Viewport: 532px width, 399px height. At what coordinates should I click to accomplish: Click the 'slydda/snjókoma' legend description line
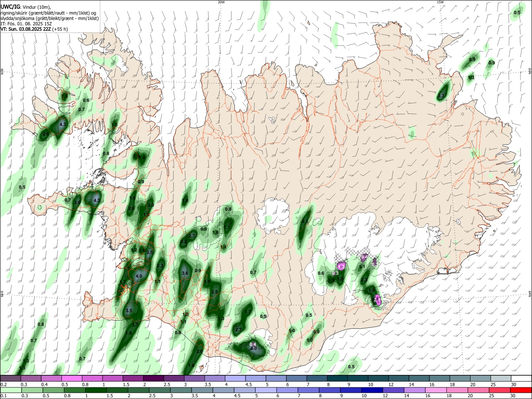pos(49,18)
